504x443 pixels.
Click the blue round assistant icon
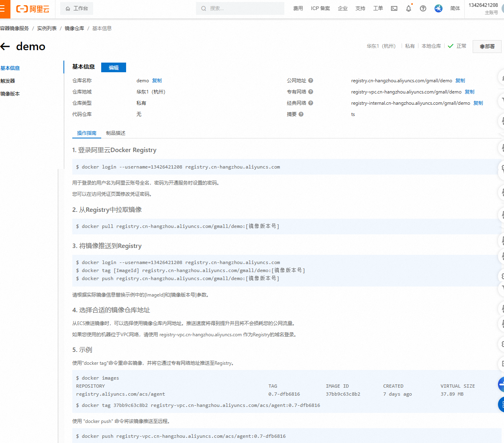(439, 8)
